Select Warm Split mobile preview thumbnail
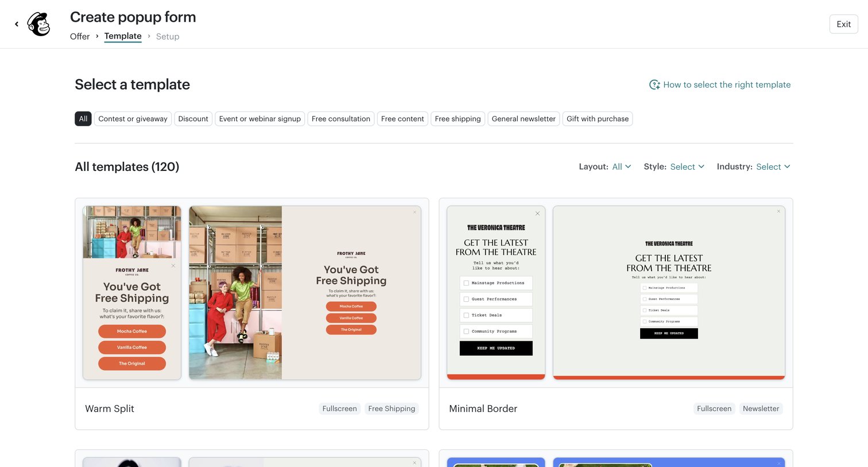 click(132, 293)
